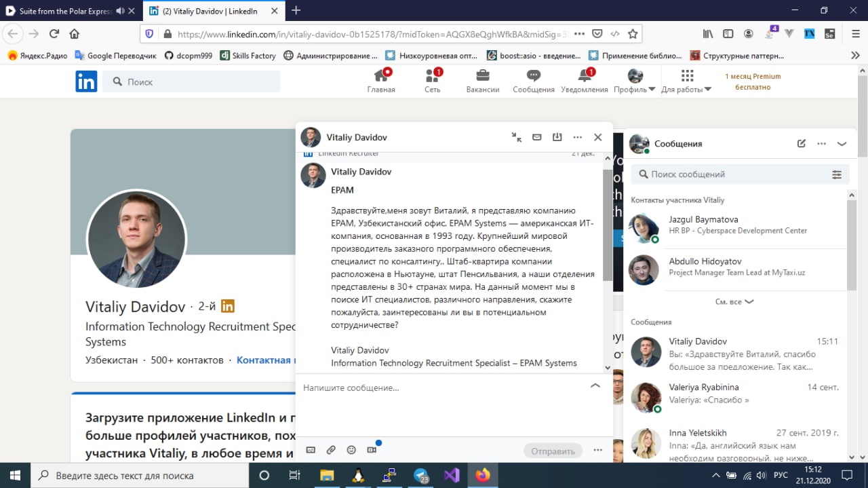Open the Яндекс.Радио bookmark

38,56
